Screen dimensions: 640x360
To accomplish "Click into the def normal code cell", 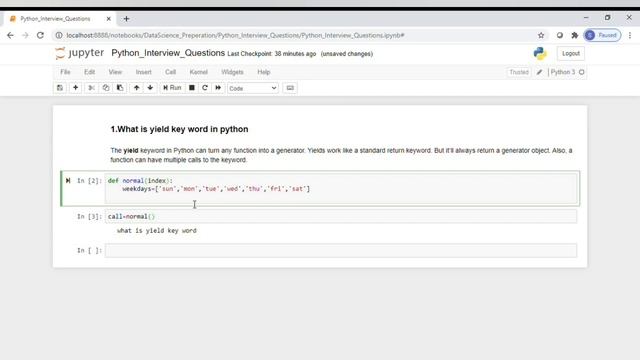I will click(341, 189).
